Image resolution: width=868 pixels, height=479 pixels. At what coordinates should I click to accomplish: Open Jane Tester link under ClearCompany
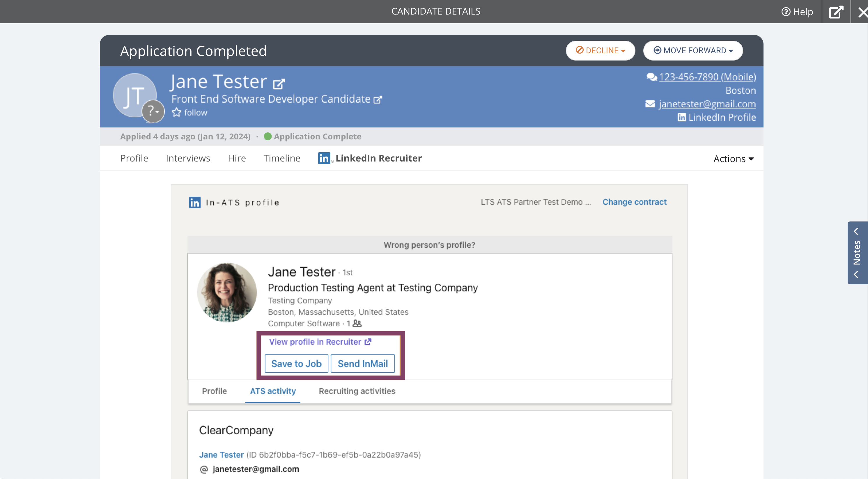coord(222,455)
